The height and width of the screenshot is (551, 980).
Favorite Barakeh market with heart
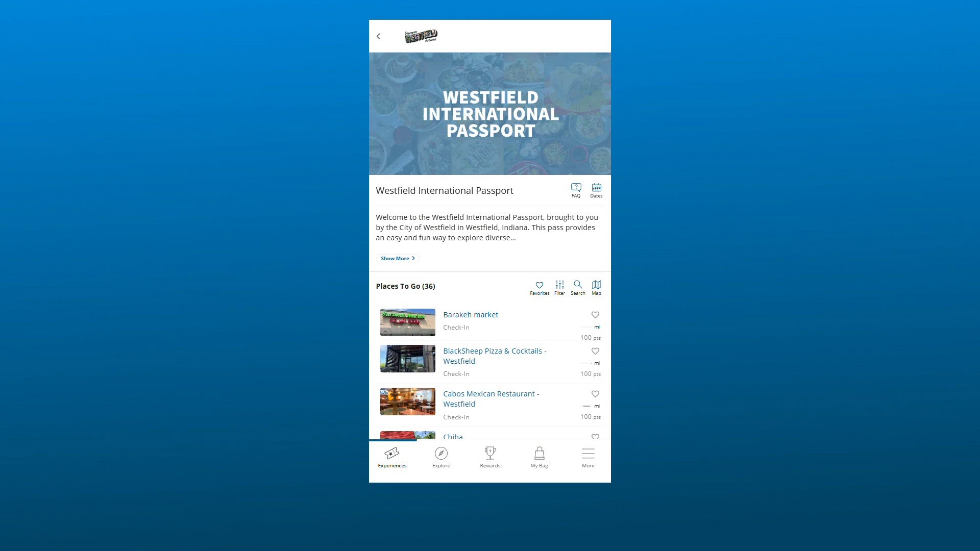pos(595,315)
